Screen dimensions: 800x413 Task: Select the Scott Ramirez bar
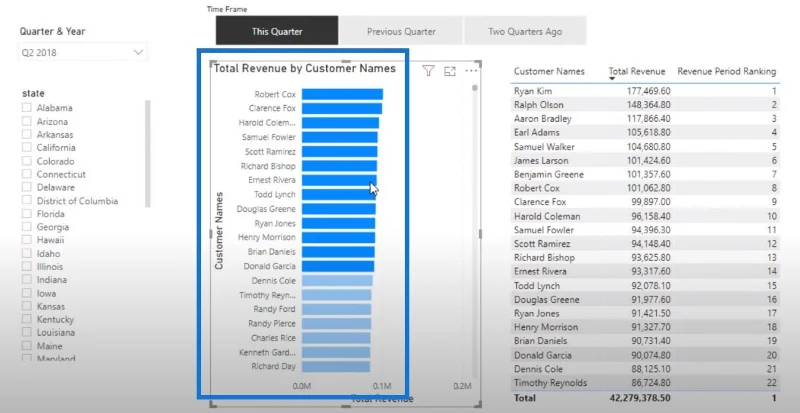340,152
